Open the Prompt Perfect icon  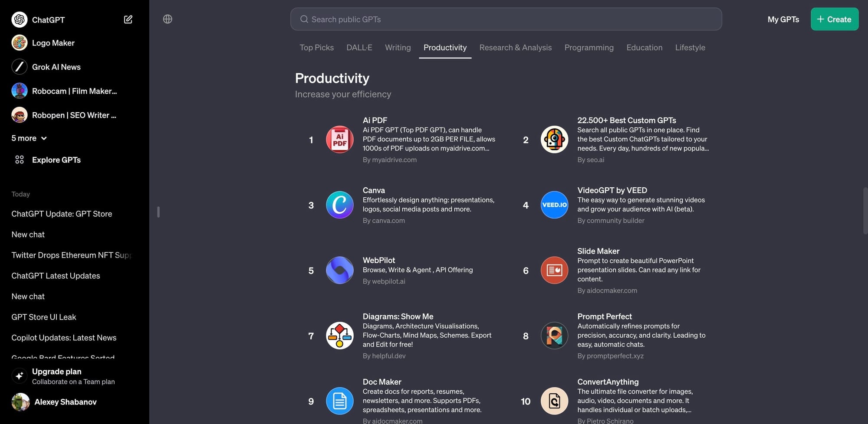point(554,336)
